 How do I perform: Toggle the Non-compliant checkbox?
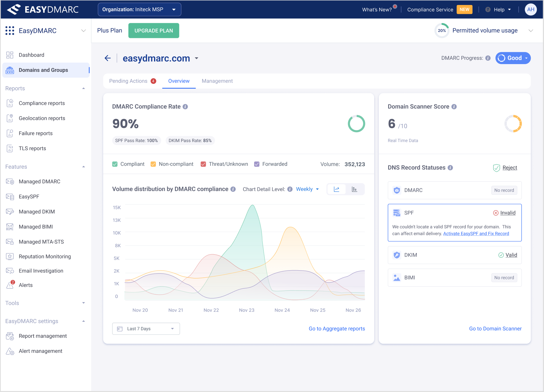153,164
